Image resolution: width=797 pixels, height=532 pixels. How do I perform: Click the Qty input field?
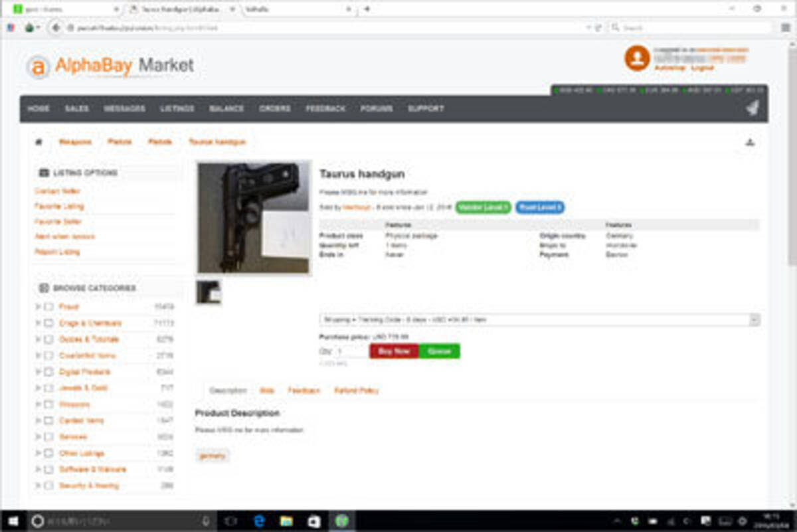click(351, 351)
